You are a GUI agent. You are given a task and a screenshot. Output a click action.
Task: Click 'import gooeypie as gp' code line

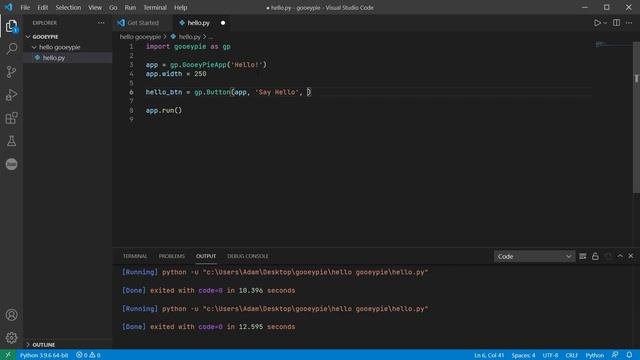pyautogui.click(x=188, y=47)
